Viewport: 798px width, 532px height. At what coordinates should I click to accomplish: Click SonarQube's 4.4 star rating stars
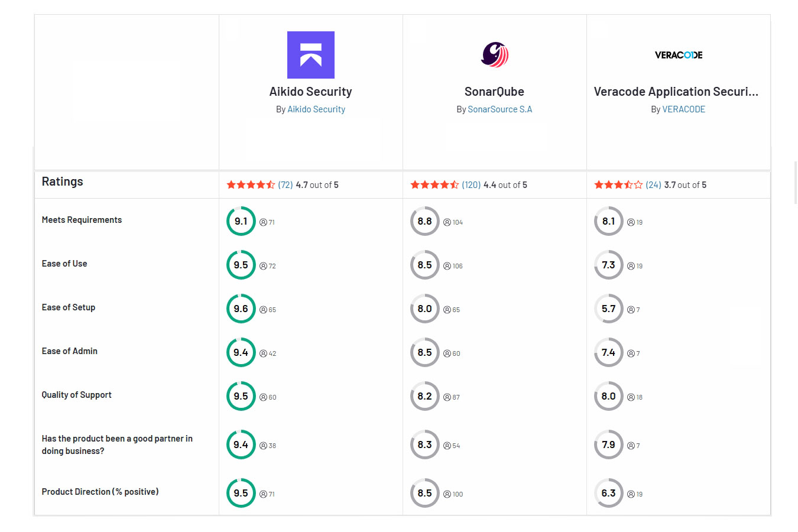click(x=434, y=185)
